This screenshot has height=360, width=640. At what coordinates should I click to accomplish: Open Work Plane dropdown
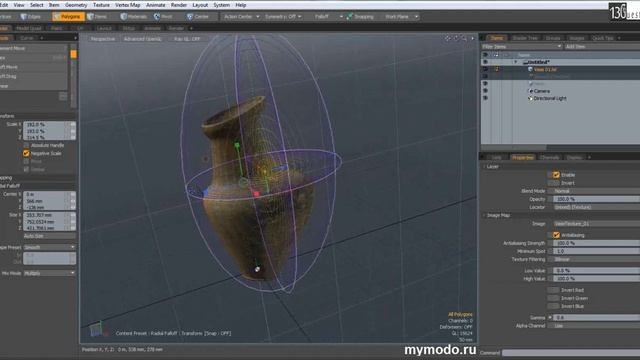(401, 17)
